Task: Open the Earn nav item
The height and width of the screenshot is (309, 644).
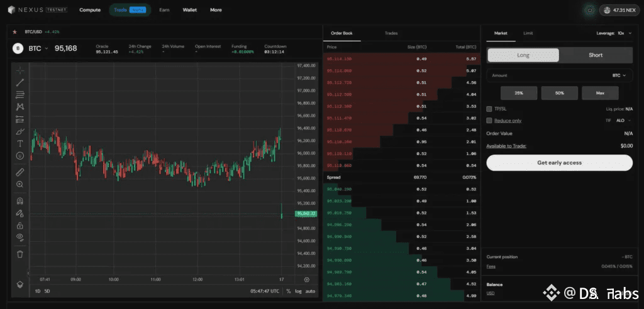Action: coord(164,10)
